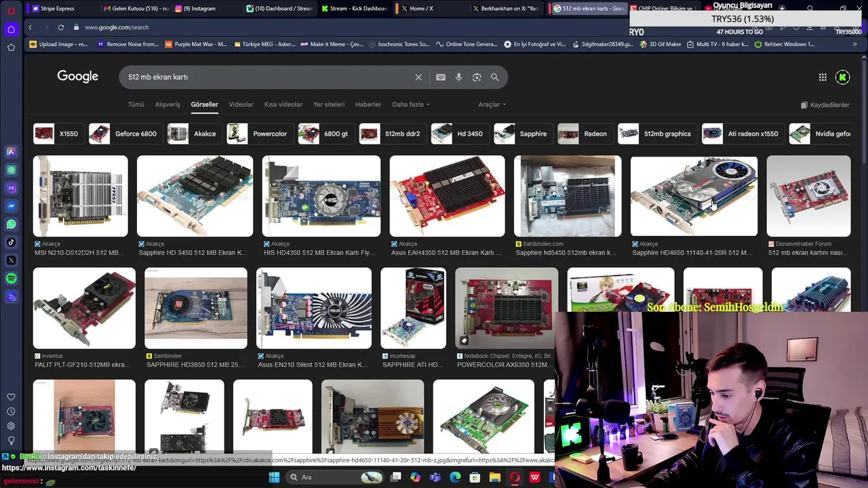Switch to the Tümü tab

point(136,104)
